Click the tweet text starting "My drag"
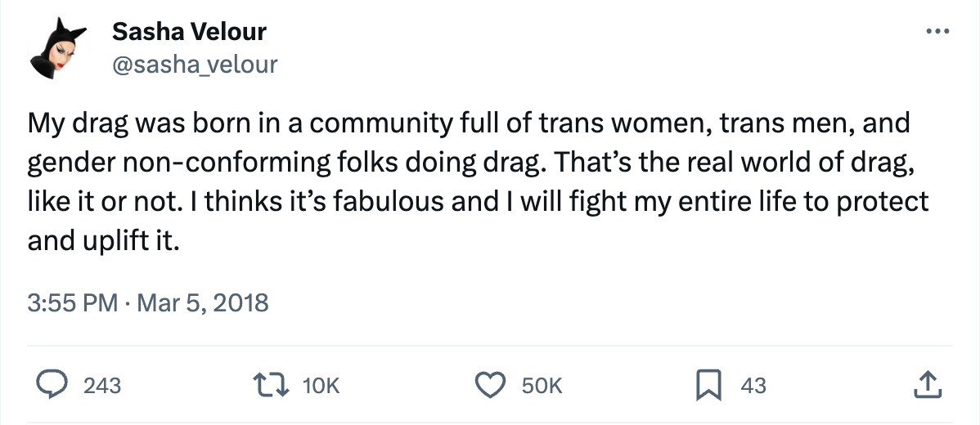 [x=82, y=125]
